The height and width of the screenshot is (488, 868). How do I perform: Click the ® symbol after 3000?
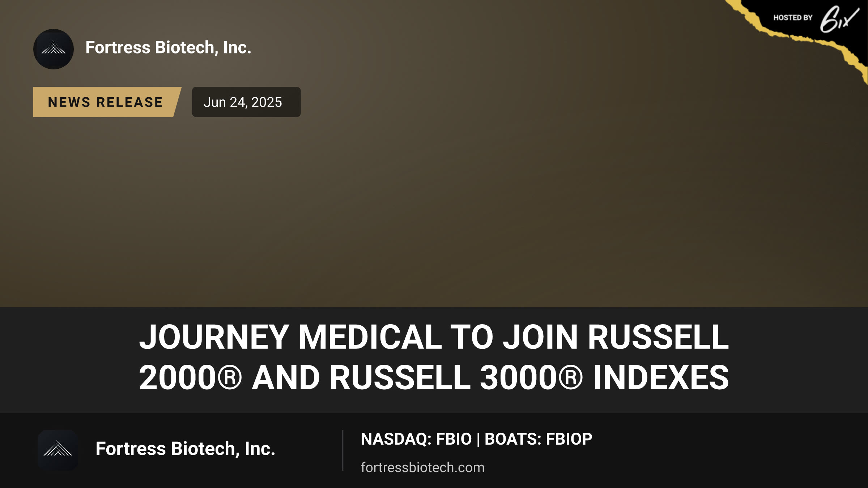[x=571, y=378]
